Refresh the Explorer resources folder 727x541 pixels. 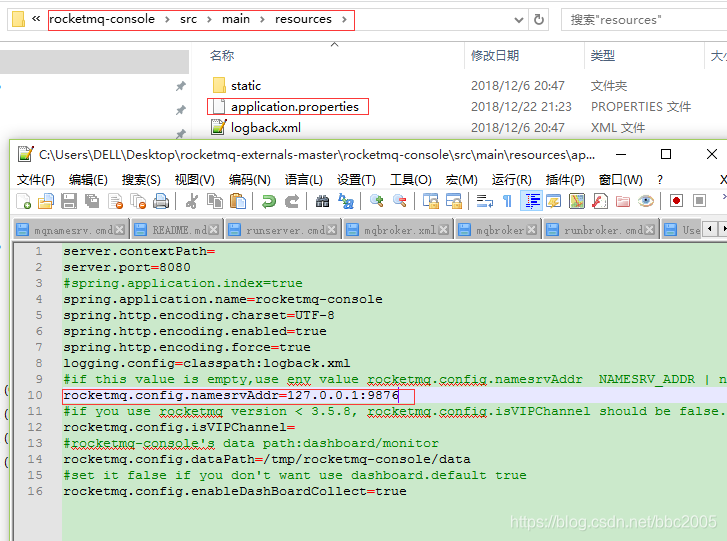[539, 20]
